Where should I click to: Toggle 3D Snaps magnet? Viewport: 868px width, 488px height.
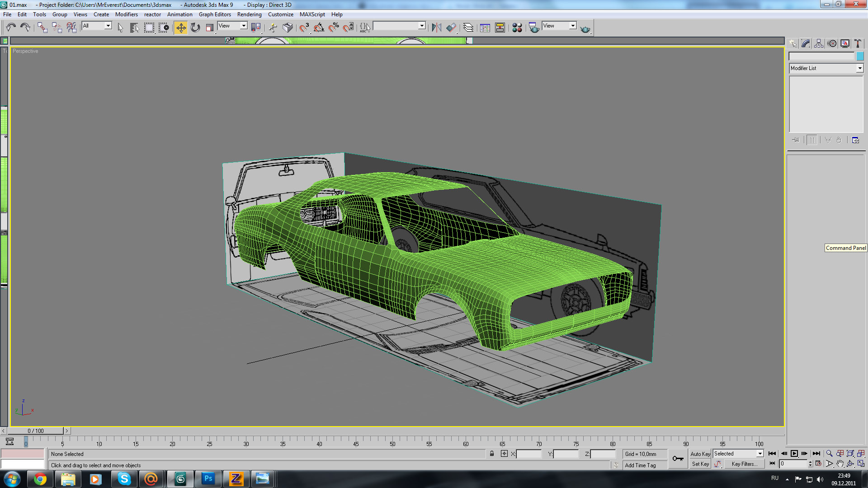pos(304,28)
